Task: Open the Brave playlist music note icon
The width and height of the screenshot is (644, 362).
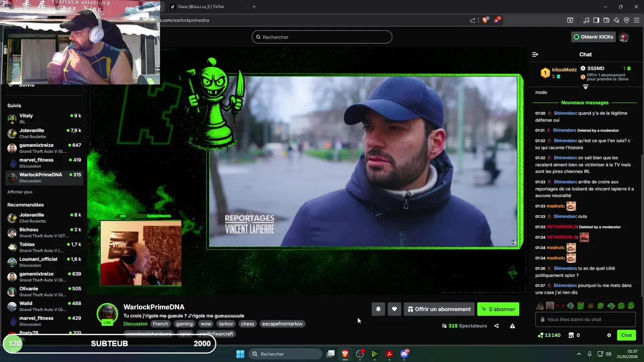Action: 586,20
